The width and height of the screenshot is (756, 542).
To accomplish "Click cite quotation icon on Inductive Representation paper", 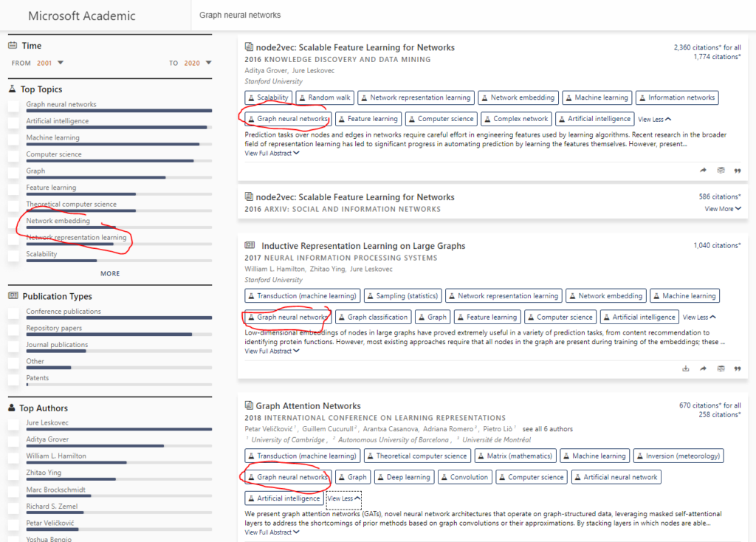I will pyautogui.click(x=738, y=368).
